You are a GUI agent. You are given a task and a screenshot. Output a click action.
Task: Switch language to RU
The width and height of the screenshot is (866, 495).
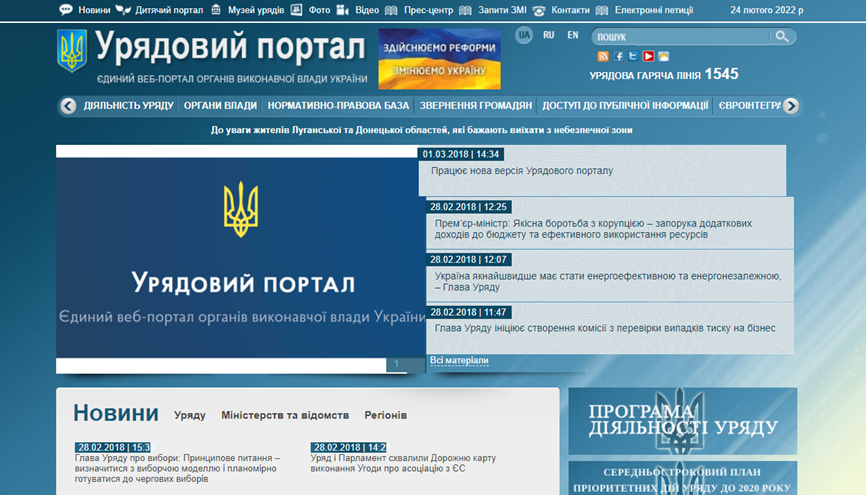pyautogui.click(x=548, y=35)
